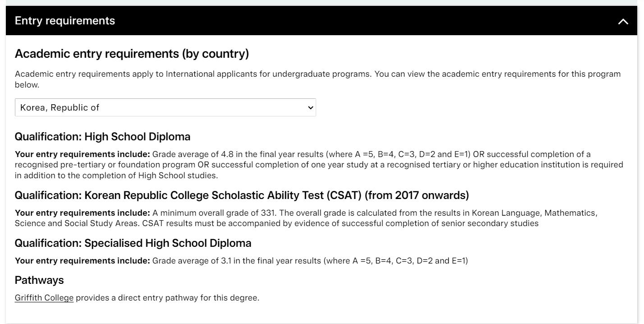Click the introductory paragraph about International applicants
Screen dimensions: 644x324
(x=318, y=79)
